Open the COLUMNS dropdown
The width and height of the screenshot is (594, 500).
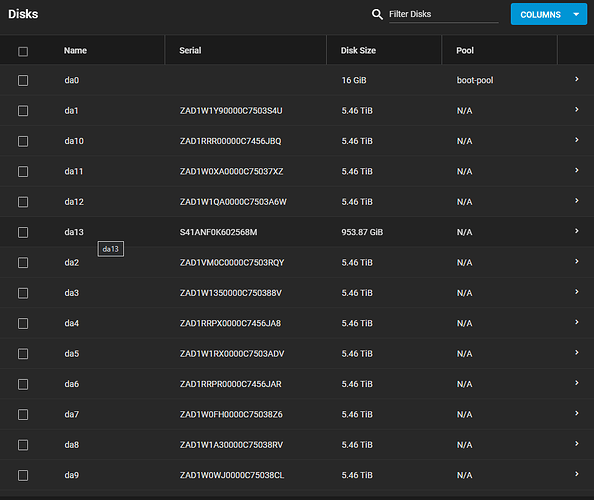click(x=549, y=14)
